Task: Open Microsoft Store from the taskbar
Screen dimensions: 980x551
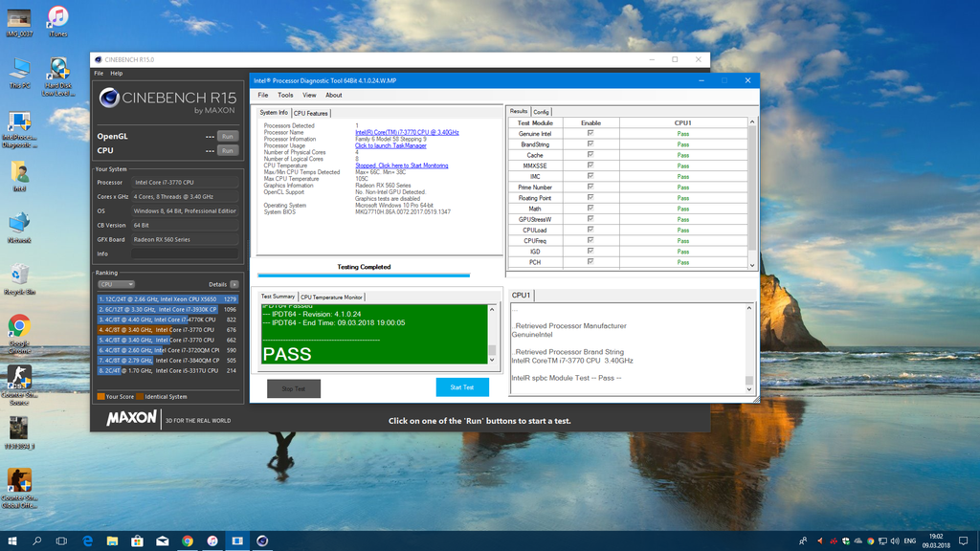Action: click(x=137, y=541)
